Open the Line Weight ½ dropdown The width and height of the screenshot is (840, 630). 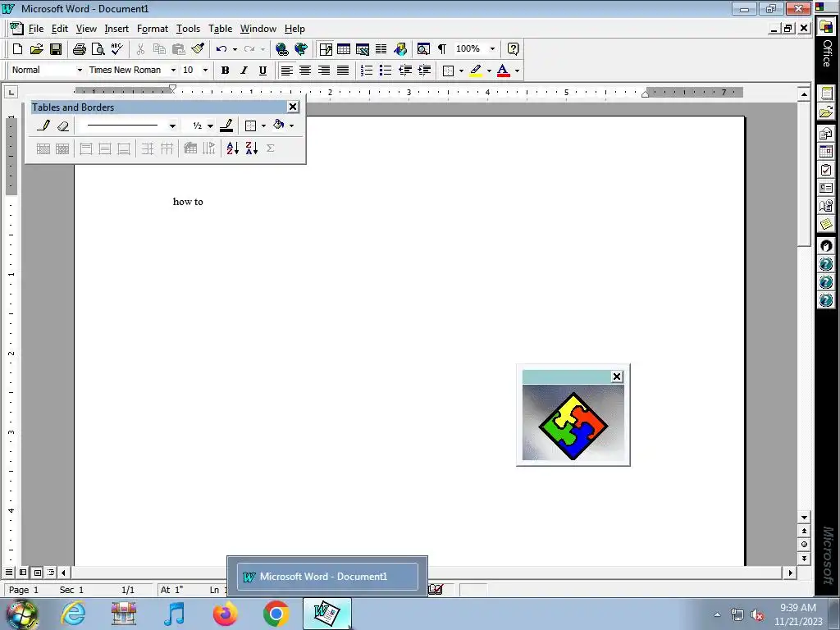(210, 126)
